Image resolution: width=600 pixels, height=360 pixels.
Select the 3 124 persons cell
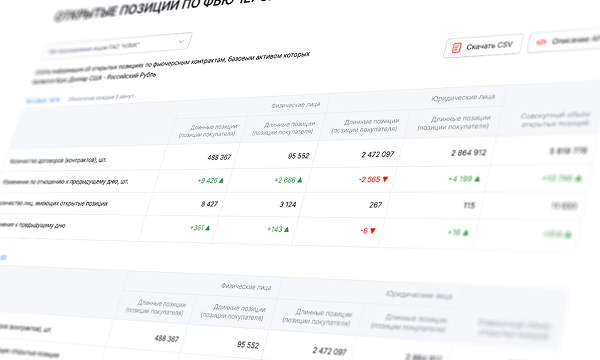pyautogui.click(x=288, y=204)
